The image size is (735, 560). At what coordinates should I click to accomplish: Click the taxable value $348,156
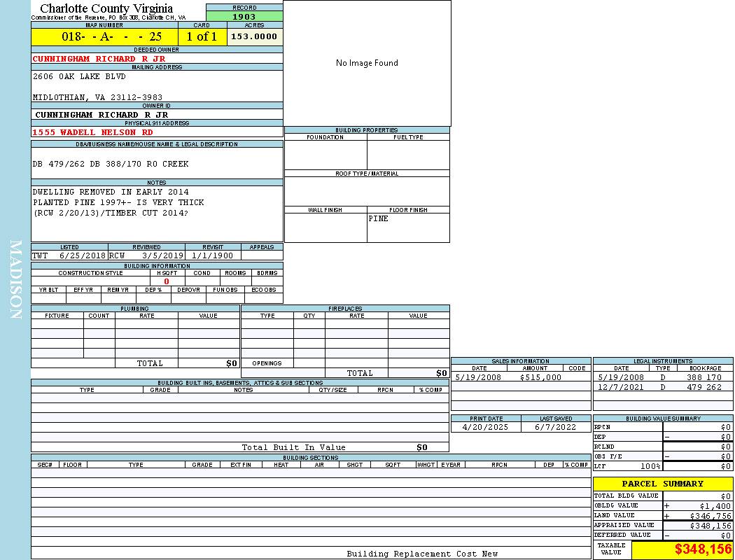[703, 550]
